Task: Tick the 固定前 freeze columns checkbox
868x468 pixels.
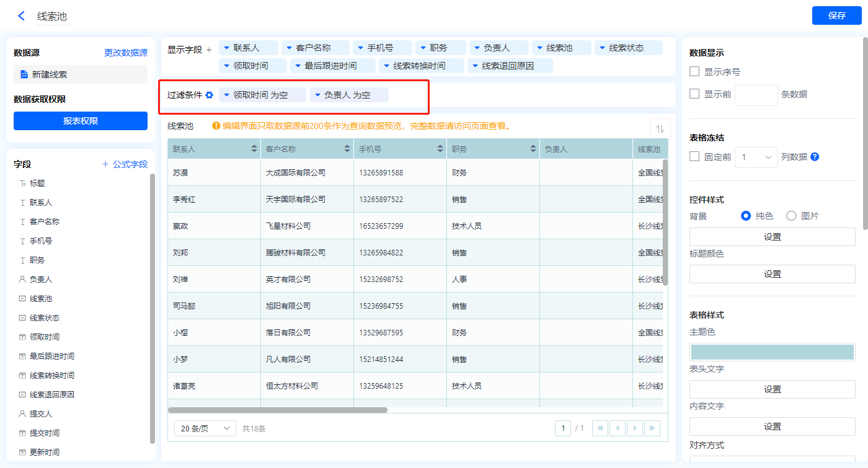Action: pyautogui.click(x=695, y=157)
